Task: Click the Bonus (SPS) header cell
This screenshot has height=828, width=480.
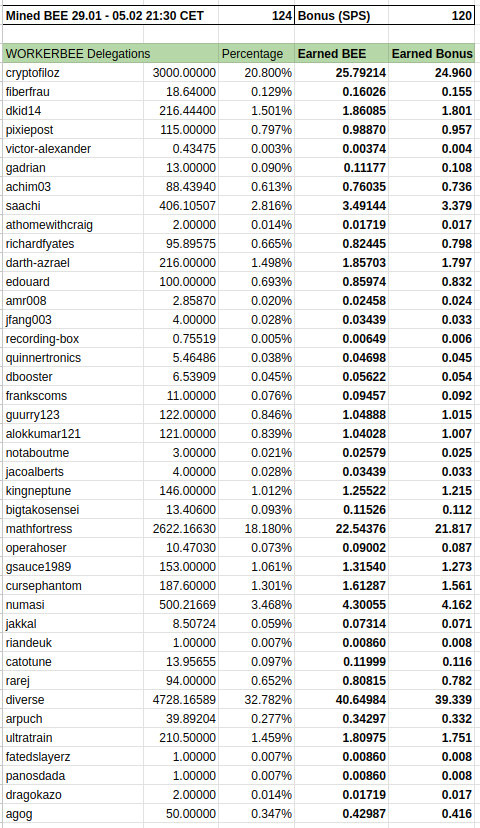Action: point(342,15)
